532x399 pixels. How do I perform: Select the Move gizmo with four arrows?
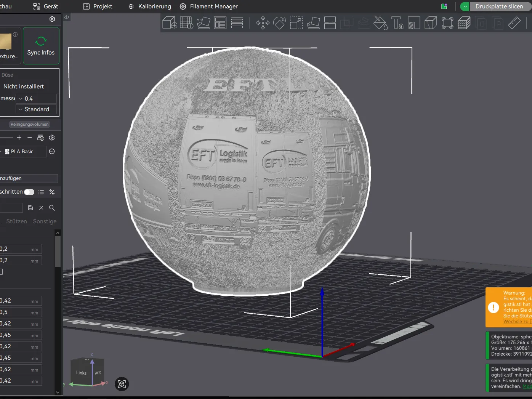click(263, 23)
